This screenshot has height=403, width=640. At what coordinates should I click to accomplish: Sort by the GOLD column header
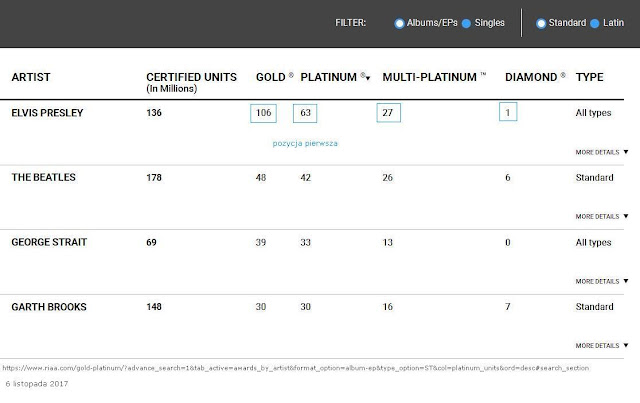(x=271, y=77)
